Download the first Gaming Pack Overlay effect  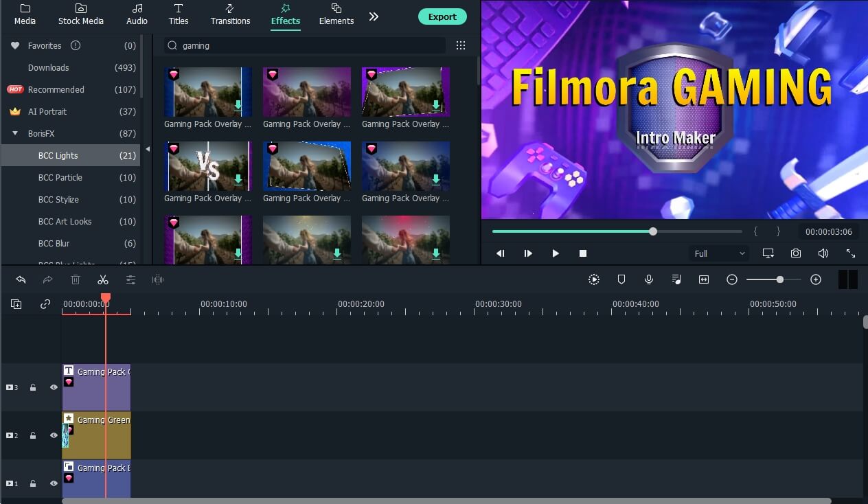[x=238, y=105]
